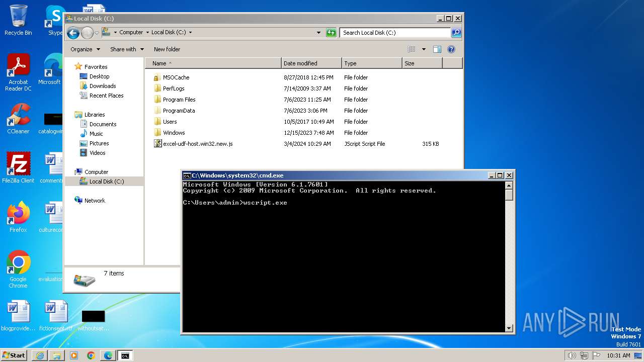Image resolution: width=644 pixels, height=362 pixels.
Task: Open Libraries in the navigation pane
Action: tap(95, 115)
